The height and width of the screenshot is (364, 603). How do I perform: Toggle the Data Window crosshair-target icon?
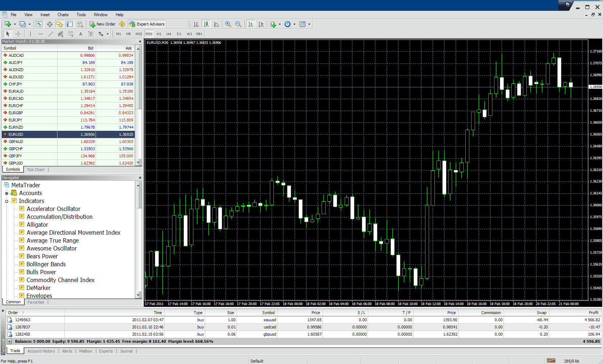[50, 24]
